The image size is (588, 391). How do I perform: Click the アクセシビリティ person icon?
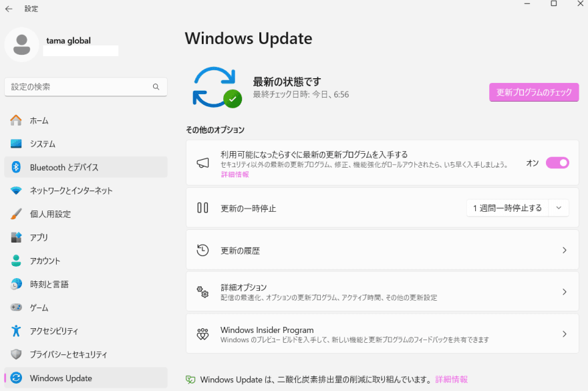pyautogui.click(x=17, y=331)
